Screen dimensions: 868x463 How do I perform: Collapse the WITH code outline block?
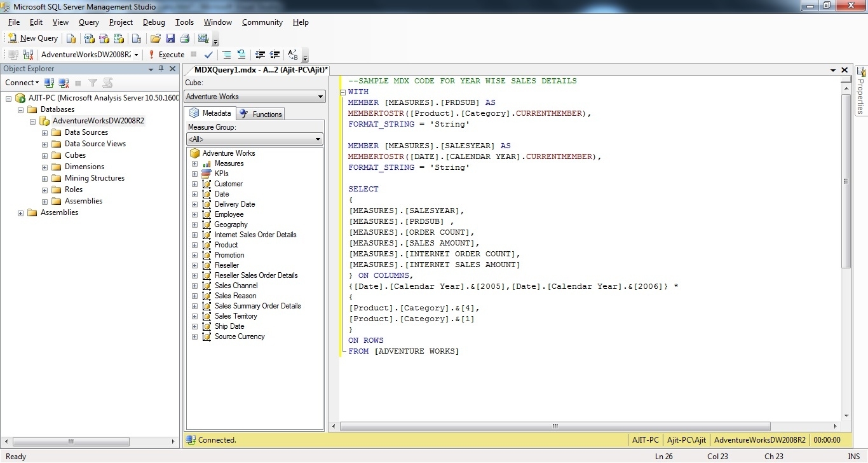pyautogui.click(x=343, y=92)
